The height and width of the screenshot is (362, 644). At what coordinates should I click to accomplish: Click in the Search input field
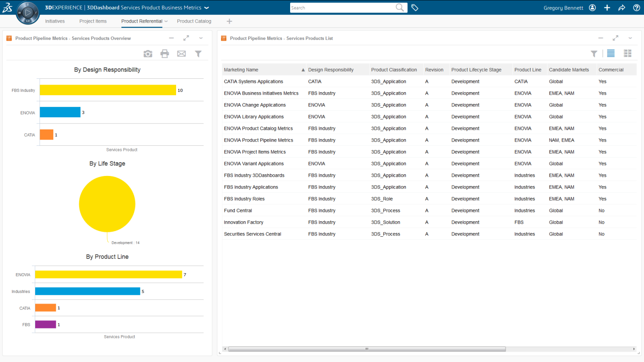pos(342,8)
